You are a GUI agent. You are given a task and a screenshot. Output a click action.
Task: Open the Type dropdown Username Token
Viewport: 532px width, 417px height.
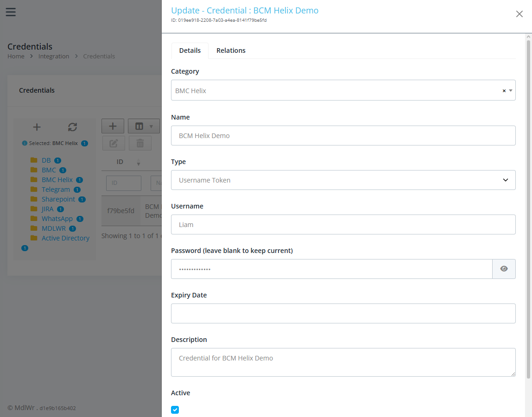[343, 180]
